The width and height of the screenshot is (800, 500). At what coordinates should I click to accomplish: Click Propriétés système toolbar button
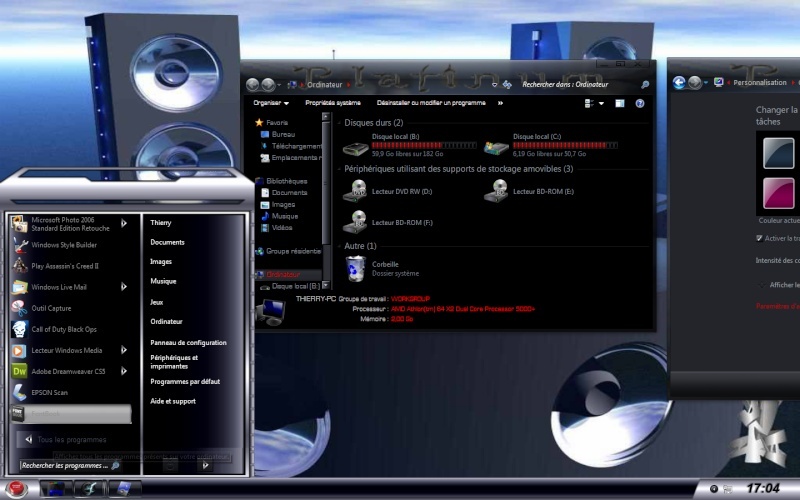[333, 103]
